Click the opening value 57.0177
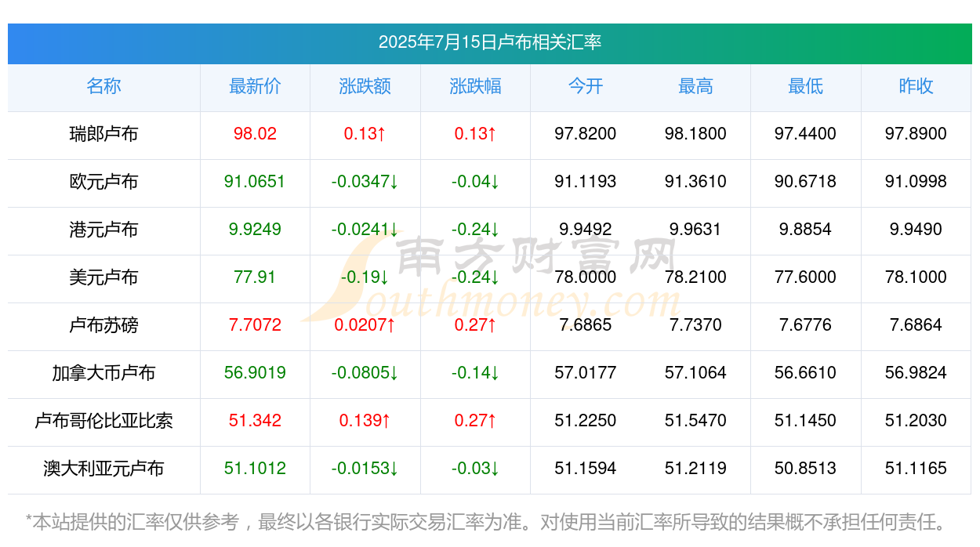 pos(586,373)
